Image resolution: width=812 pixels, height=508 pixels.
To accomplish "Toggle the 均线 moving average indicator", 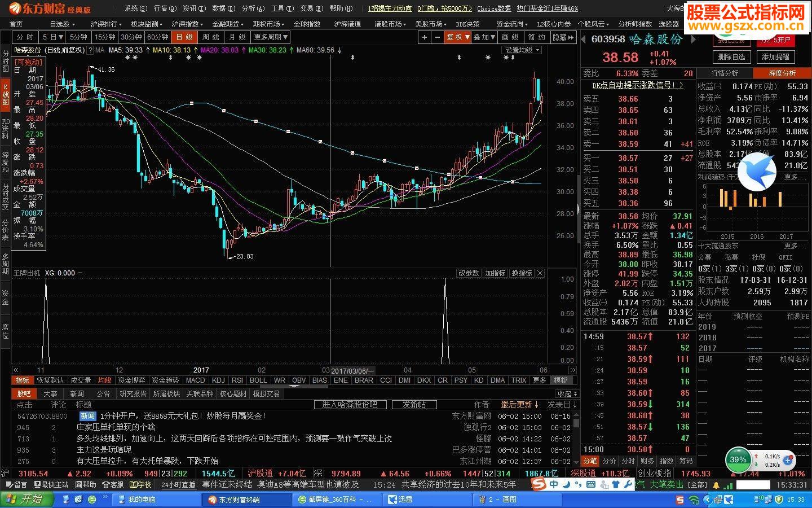I will click(104, 380).
